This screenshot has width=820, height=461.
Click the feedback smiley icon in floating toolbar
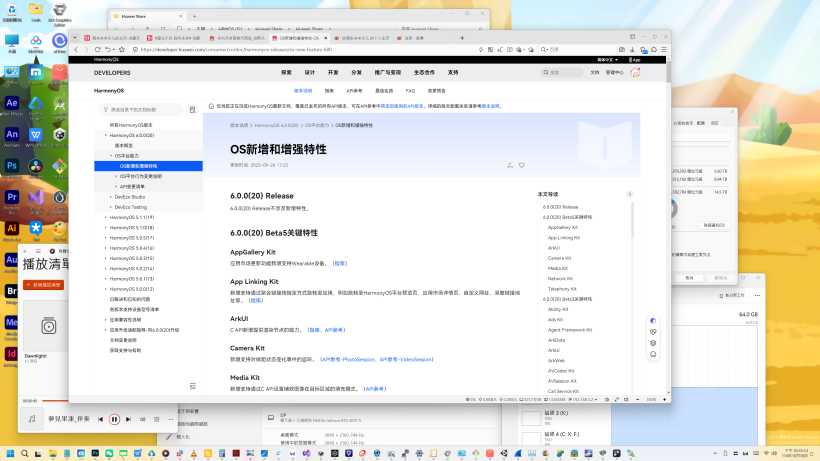point(653,354)
